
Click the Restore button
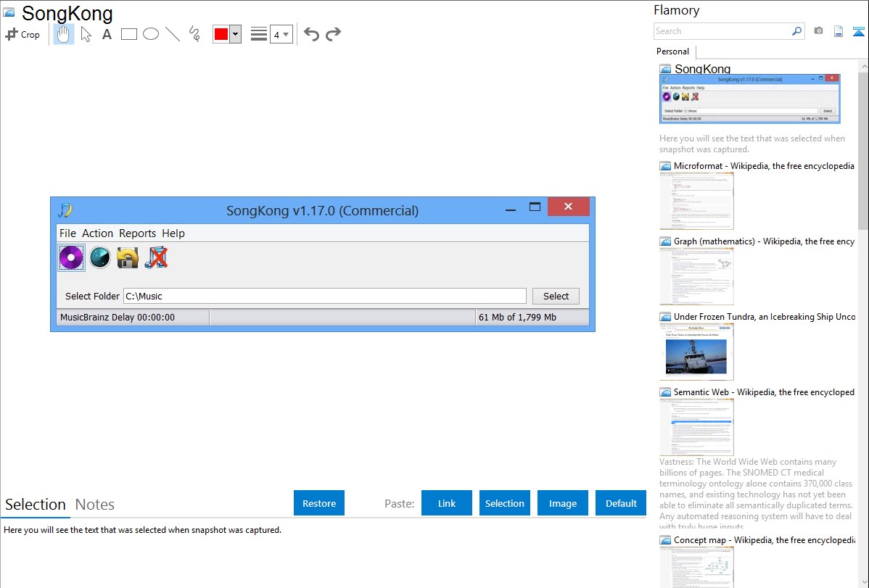point(319,503)
